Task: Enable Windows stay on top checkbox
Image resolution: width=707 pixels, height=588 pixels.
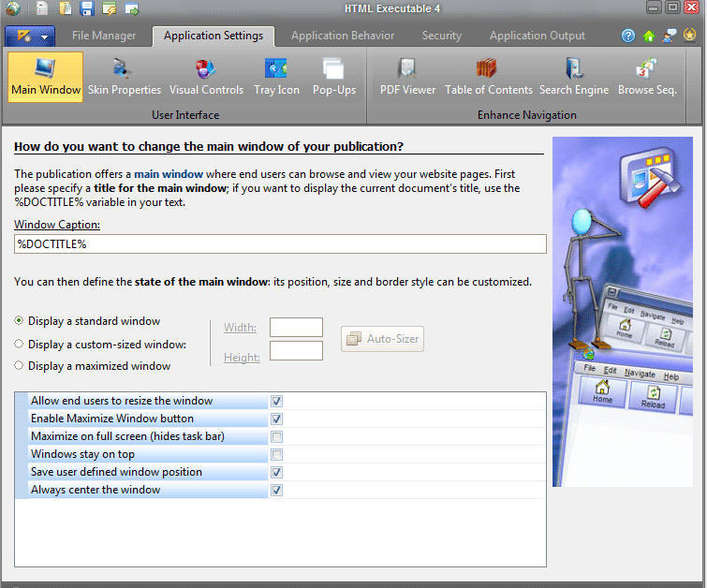Action: (x=277, y=454)
